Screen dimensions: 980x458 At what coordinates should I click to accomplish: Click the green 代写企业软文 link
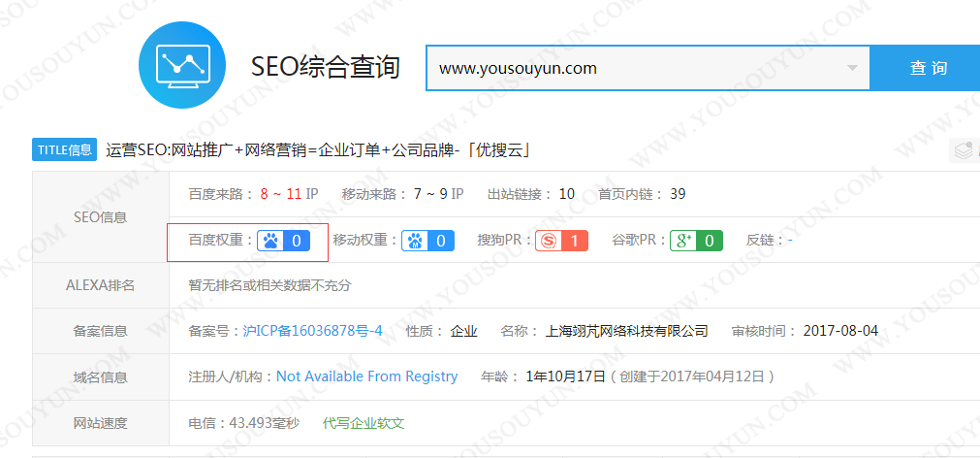(x=364, y=423)
